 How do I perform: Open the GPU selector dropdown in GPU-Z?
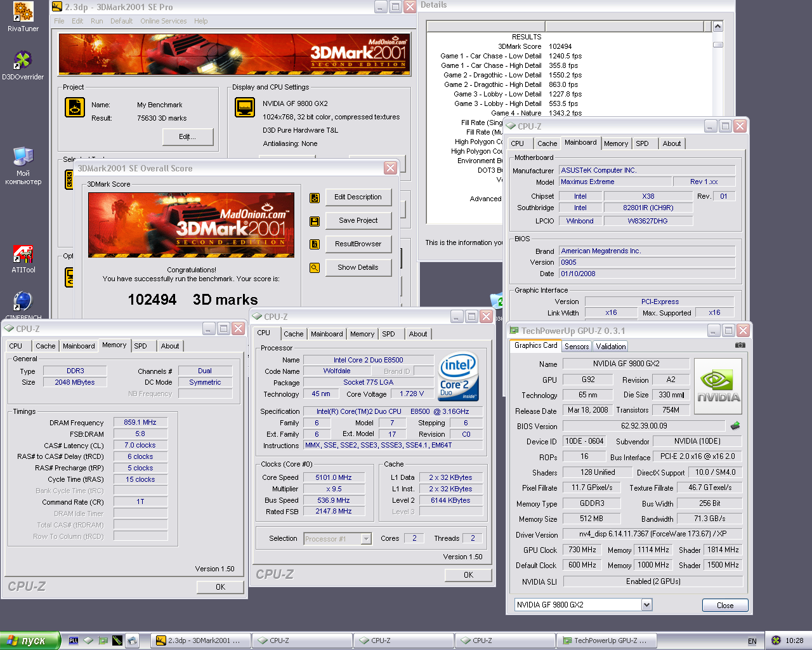click(x=646, y=605)
